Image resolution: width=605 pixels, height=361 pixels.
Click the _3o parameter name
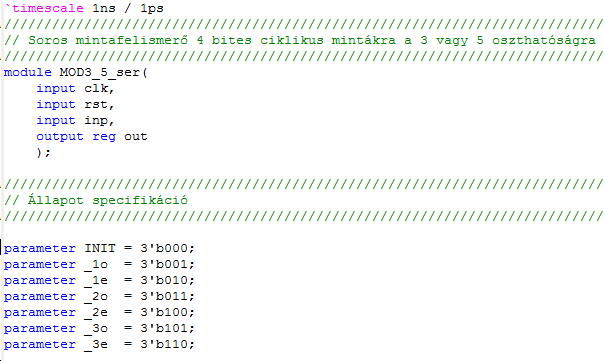pos(96,329)
